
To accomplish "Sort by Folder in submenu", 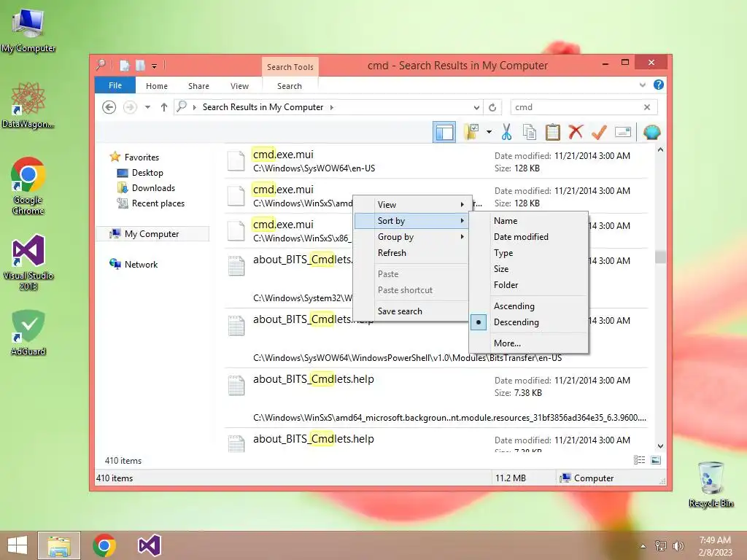I will [x=529, y=285].
